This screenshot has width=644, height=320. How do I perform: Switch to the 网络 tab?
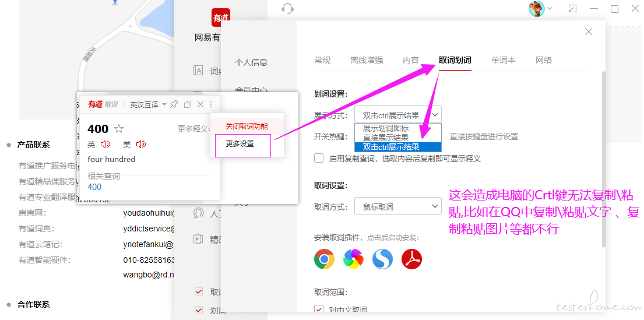pyautogui.click(x=544, y=60)
